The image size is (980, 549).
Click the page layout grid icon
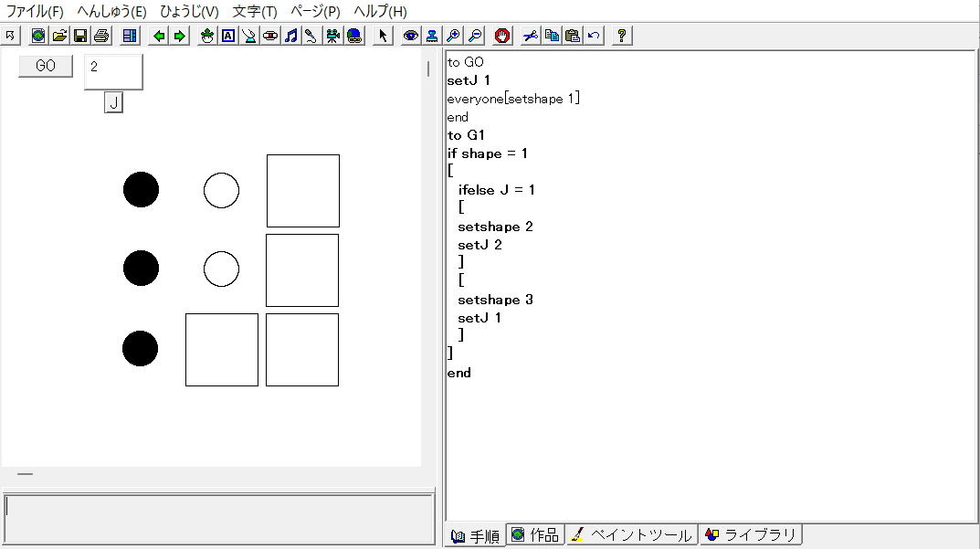130,36
